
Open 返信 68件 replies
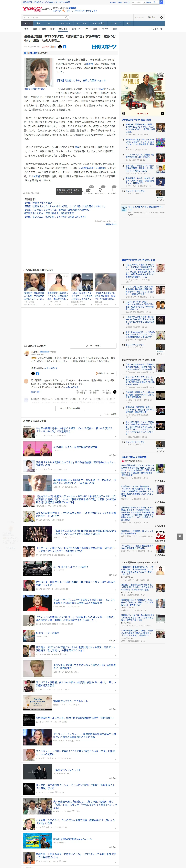pyautogui.click(x=35, y=392)
